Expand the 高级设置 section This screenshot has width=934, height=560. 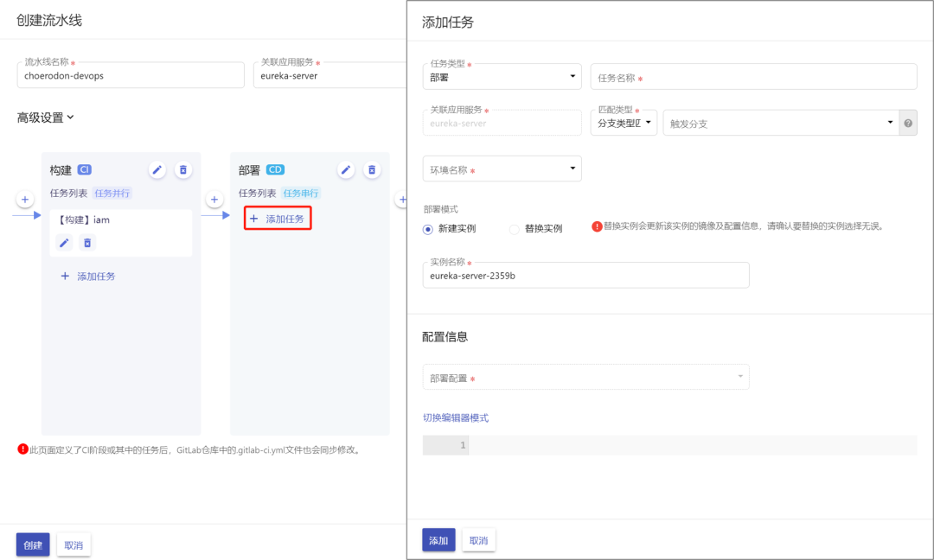coord(46,118)
